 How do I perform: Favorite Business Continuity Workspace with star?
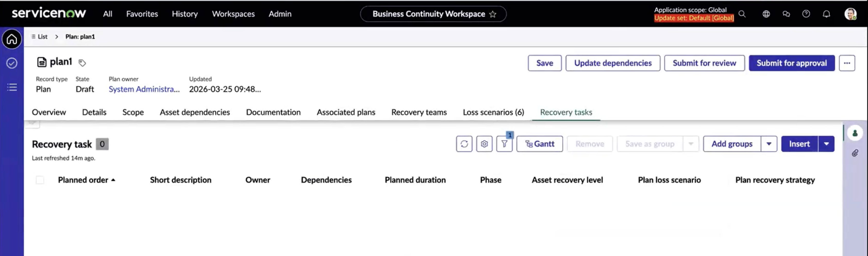pos(493,14)
